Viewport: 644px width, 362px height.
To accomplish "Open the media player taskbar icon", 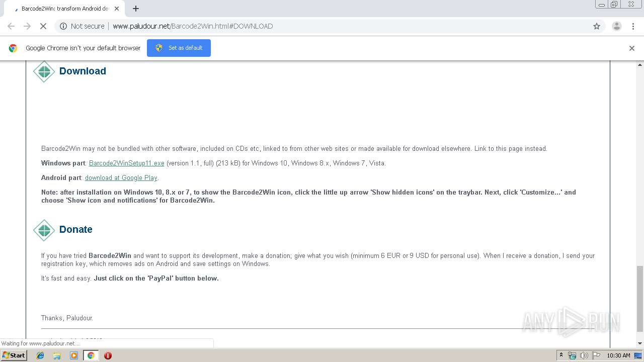I will [74, 355].
